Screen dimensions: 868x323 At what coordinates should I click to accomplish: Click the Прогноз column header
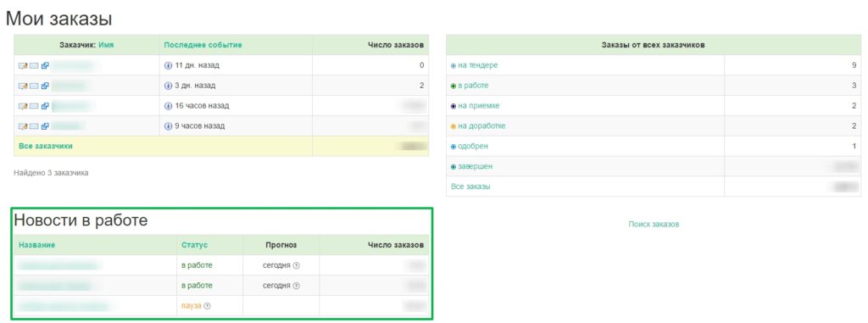281,245
